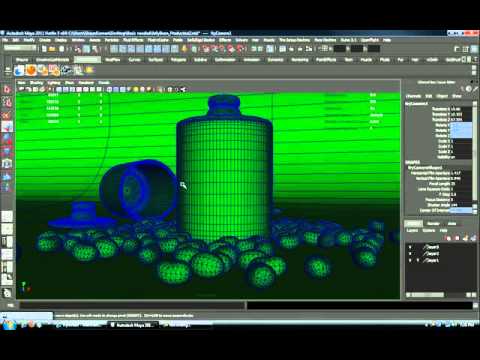Open the Fluid Effects menu

tap(133, 40)
